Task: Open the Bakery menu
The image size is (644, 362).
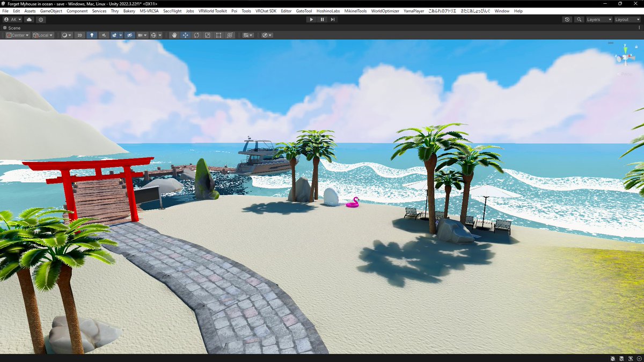Action: tap(129, 11)
